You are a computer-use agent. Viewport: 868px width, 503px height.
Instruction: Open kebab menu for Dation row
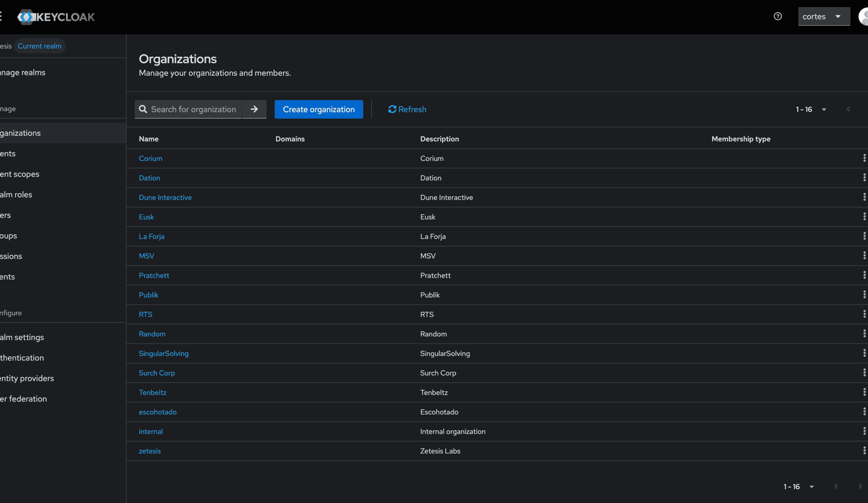[864, 178]
